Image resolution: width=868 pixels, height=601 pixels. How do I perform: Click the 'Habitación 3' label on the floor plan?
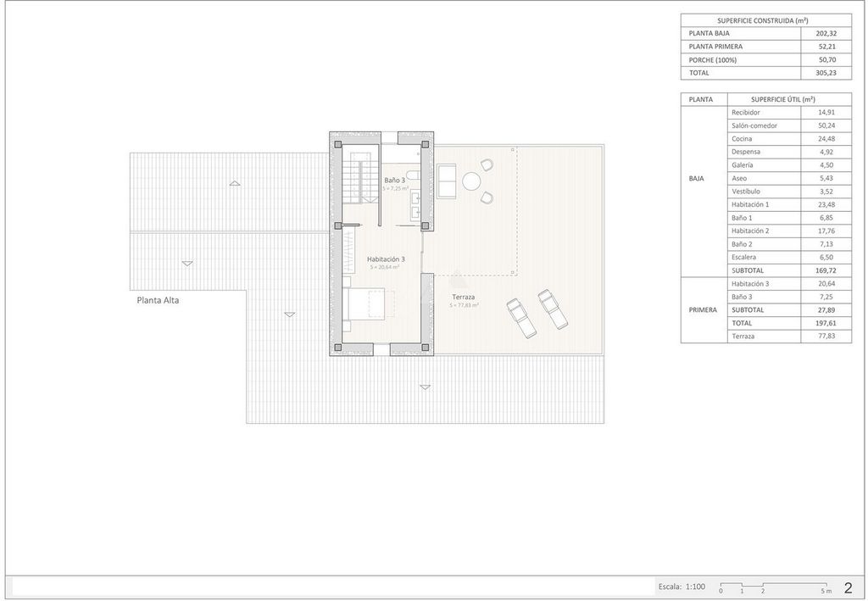tap(386, 259)
